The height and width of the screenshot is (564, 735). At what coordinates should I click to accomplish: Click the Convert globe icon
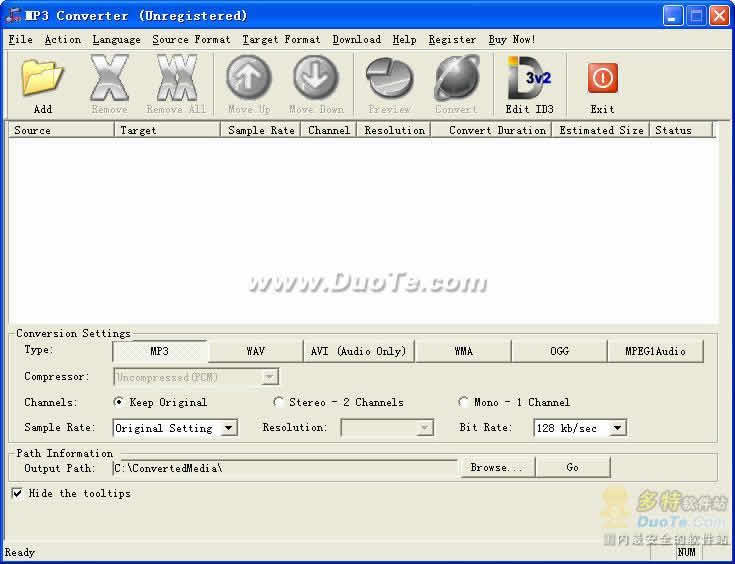pyautogui.click(x=457, y=77)
